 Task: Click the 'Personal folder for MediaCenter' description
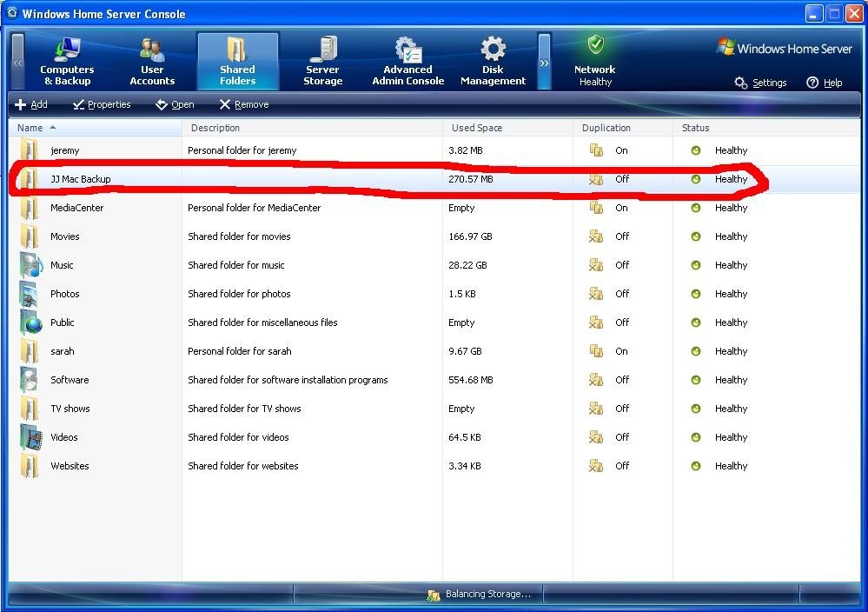click(254, 208)
